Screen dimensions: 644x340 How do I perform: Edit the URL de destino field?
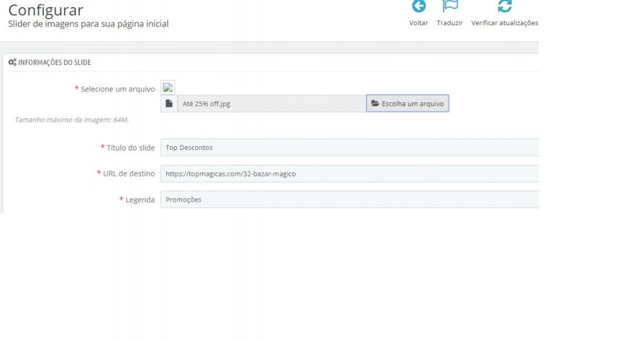pyautogui.click(x=350, y=174)
